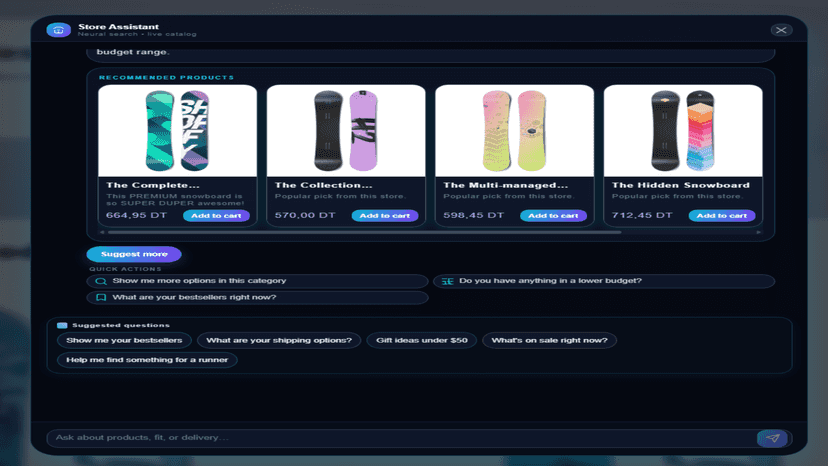Click the Quick Actions label
Screen dimensions: 828x466
(x=125, y=269)
